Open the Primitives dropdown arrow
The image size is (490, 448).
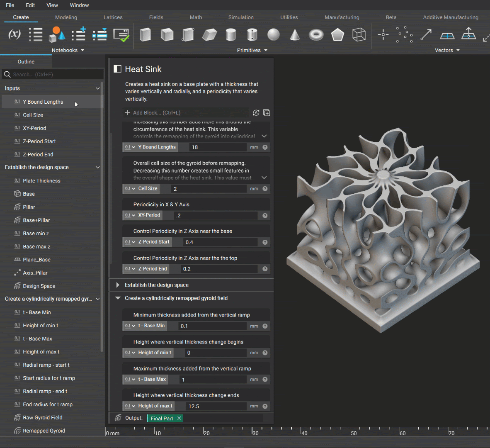pyautogui.click(x=266, y=50)
